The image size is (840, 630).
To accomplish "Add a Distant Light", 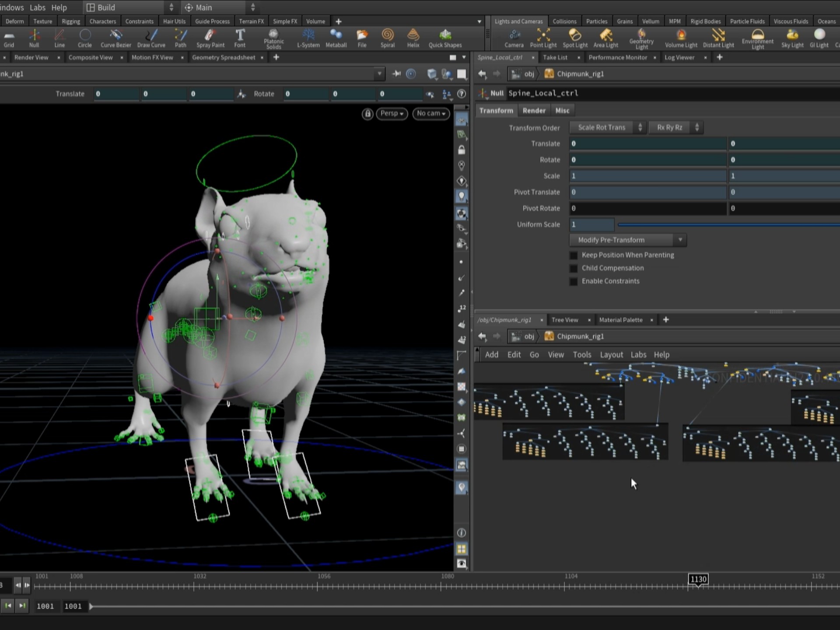I will point(718,38).
